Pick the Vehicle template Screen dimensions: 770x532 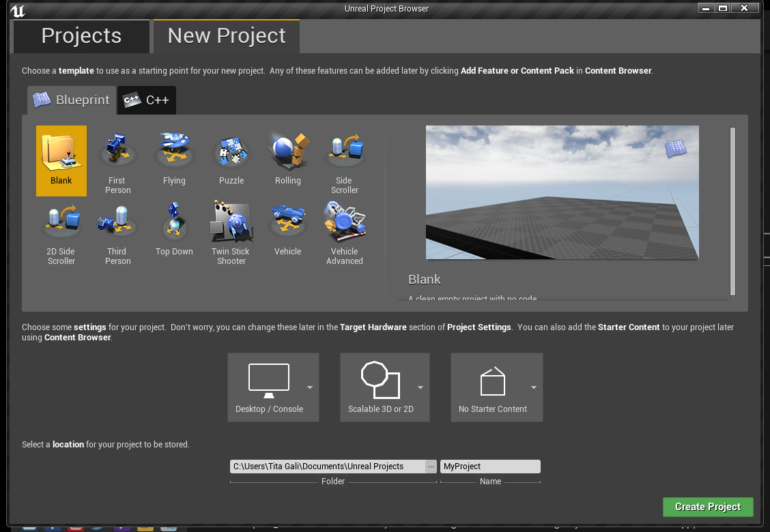pos(288,229)
